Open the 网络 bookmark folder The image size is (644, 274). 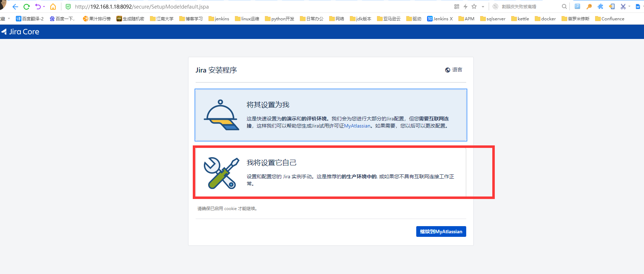(x=337, y=19)
